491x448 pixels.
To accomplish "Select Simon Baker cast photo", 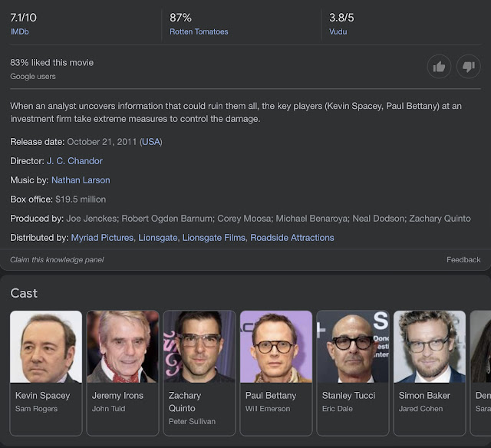I will tap(430, 346).
